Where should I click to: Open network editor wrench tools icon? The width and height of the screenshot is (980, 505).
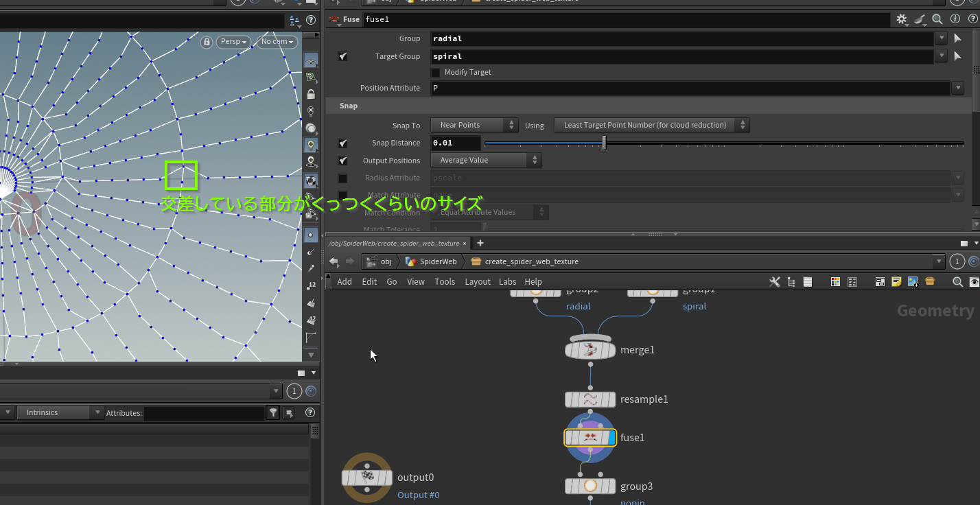(x=775, y=281)
